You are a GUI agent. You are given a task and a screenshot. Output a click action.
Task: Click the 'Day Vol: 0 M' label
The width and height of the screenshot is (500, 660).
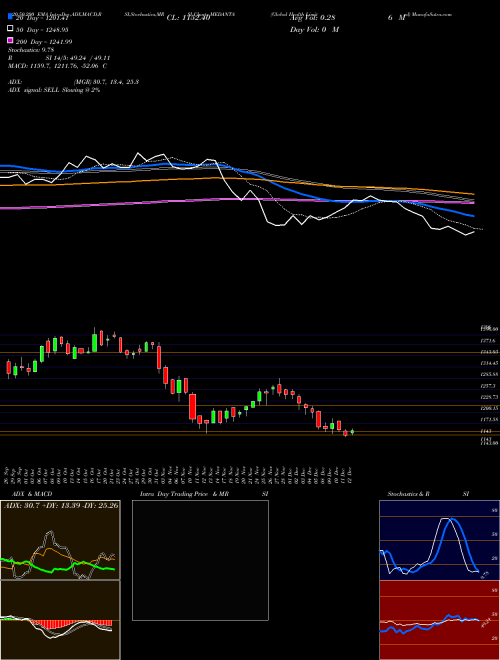point(314,30)
